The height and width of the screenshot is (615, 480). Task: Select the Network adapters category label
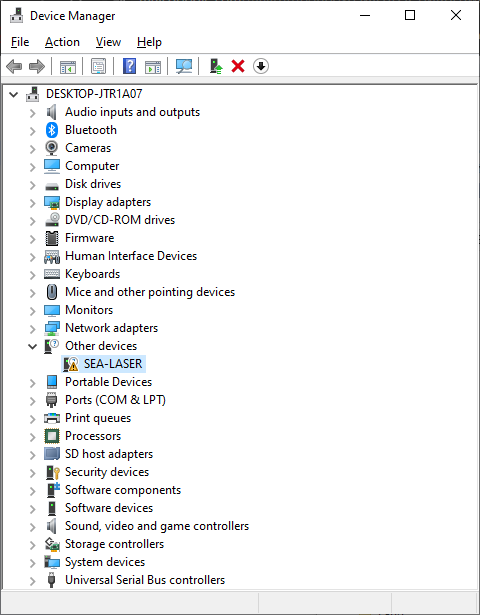[111, 328]
